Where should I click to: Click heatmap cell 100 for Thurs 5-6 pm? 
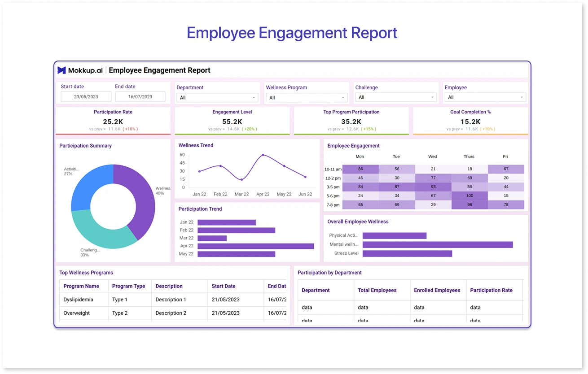coord(470,196)
